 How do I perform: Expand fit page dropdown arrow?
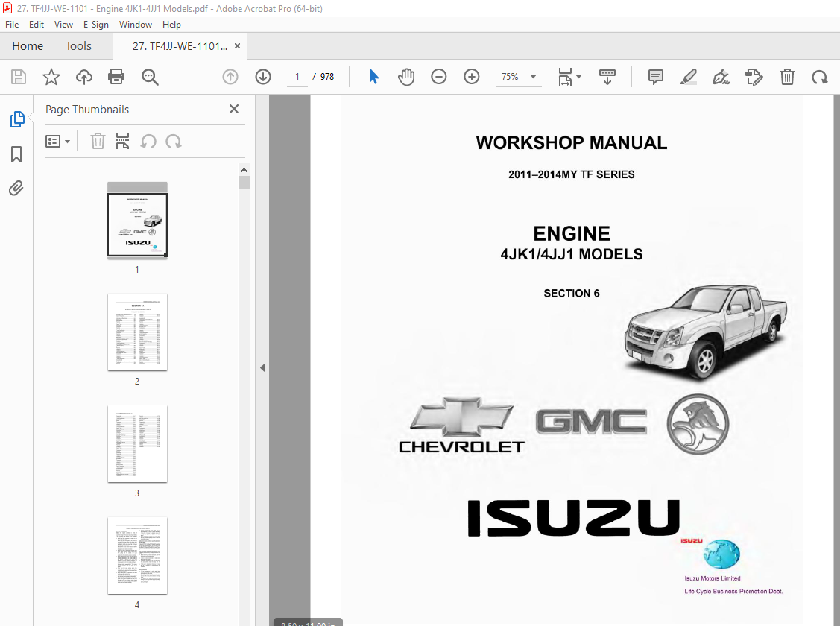[x=578, y=77]
